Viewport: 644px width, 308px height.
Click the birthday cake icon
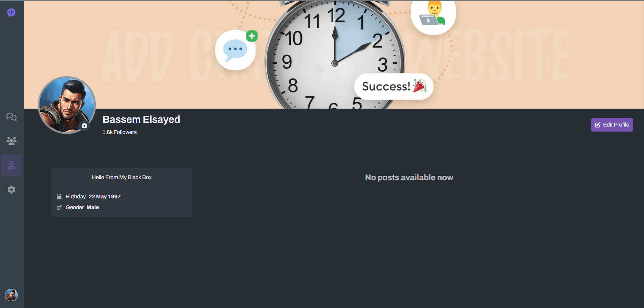(59, 197)
